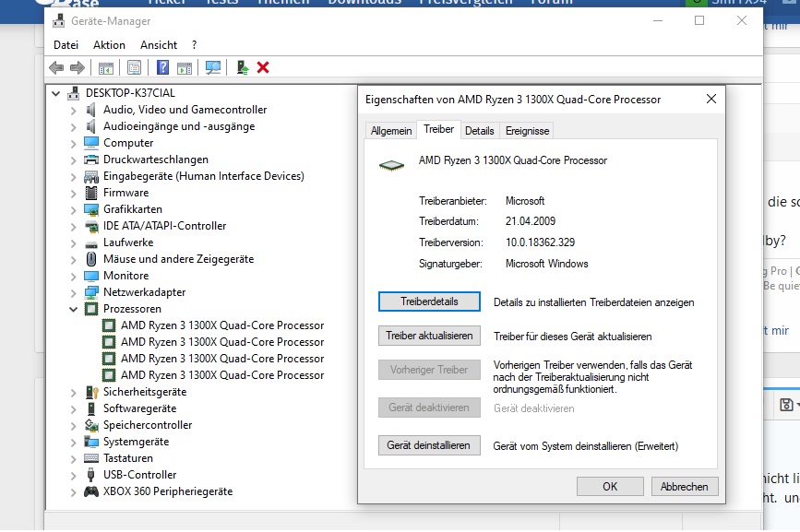Click the Netzwerkadapter category icon
The image size is (800, 532).
(x=91, y=292)
